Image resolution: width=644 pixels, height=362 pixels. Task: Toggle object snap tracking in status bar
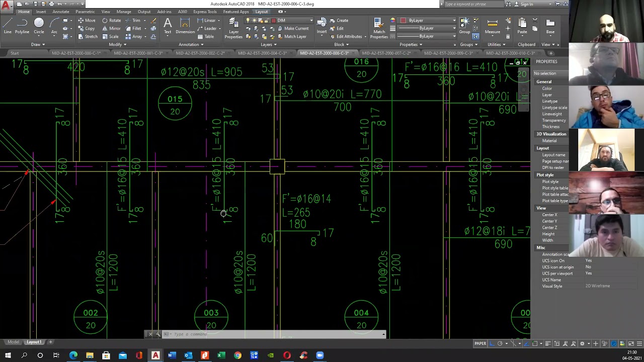pos(527,344)
